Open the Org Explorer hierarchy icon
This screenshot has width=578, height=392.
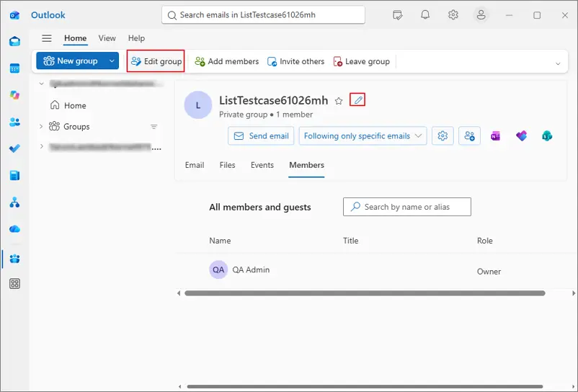14,202
